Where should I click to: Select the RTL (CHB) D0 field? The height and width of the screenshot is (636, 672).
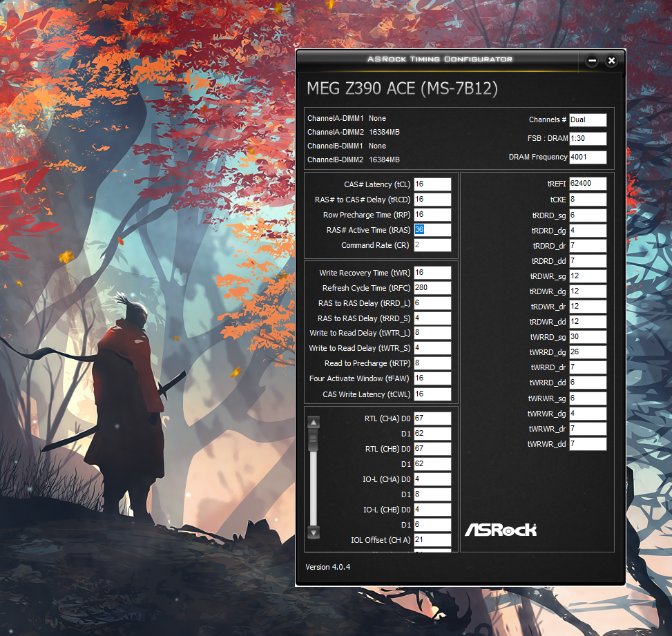432,449
